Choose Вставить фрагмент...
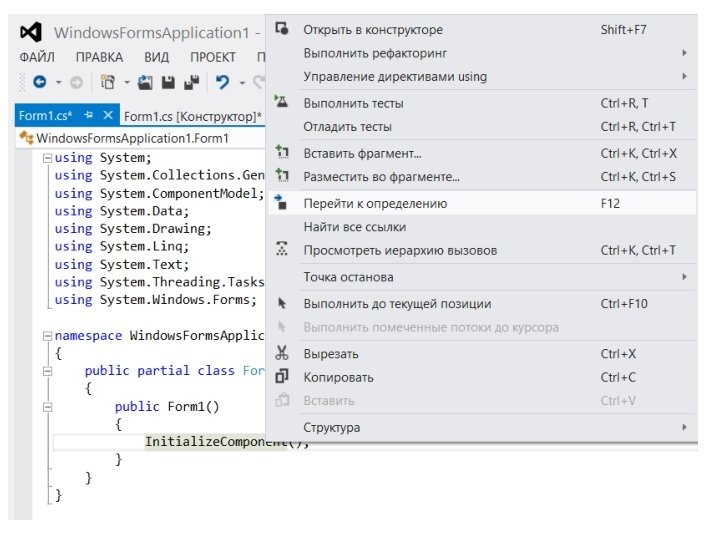The image size is (720, 540). tap(481, 153)
